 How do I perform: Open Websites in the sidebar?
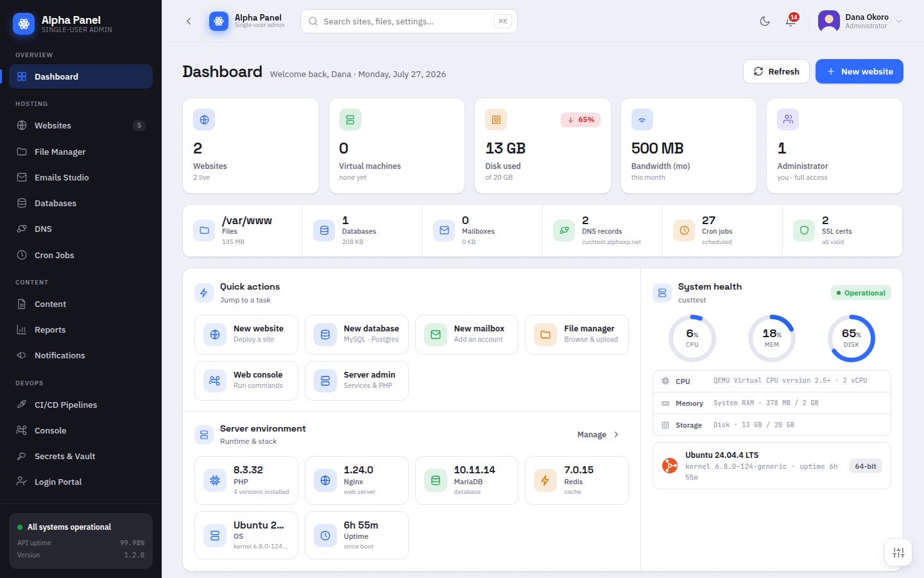coord(81,125)
